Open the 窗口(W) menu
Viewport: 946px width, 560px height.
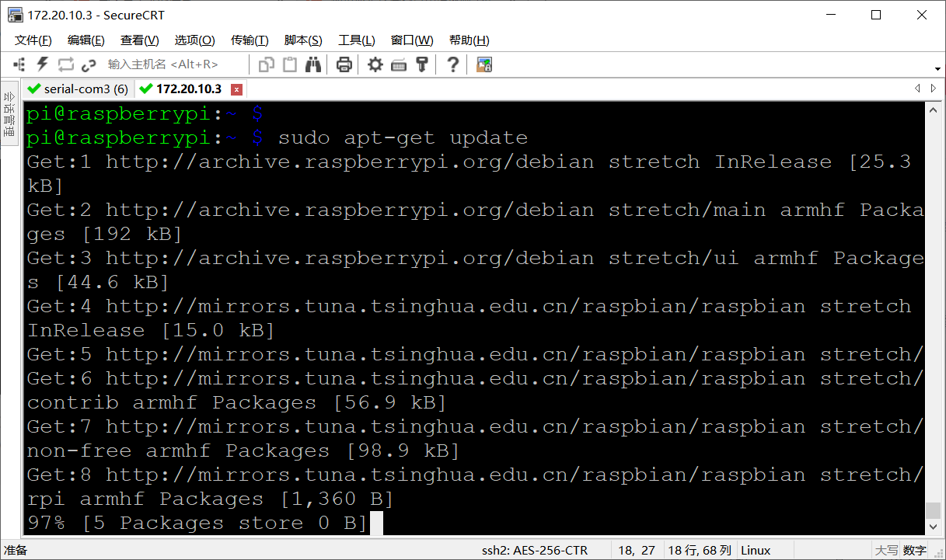(412, 40)
